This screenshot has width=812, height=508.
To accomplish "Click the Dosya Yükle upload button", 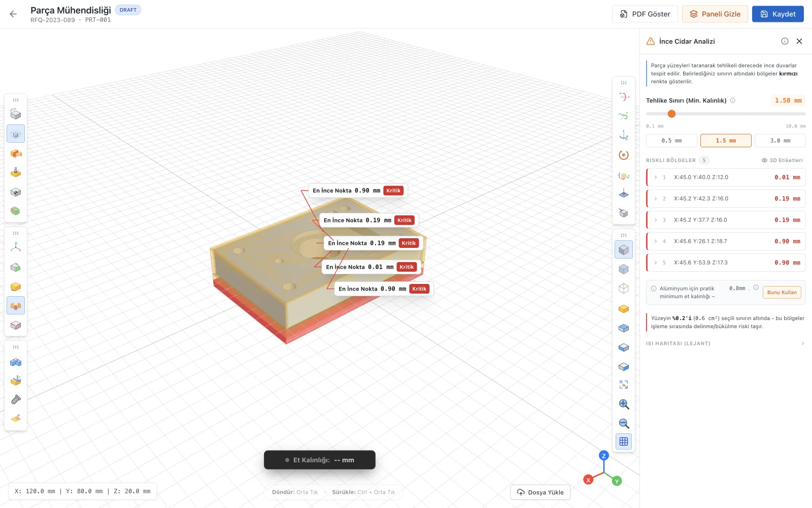I will coord(540,492).
